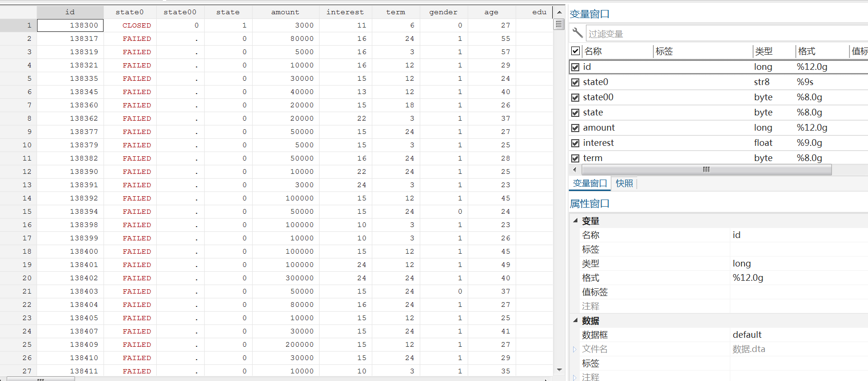Toggle the select-all checkbox in the variable list header
Screen dimensions: 868x381
click(576, 51)
